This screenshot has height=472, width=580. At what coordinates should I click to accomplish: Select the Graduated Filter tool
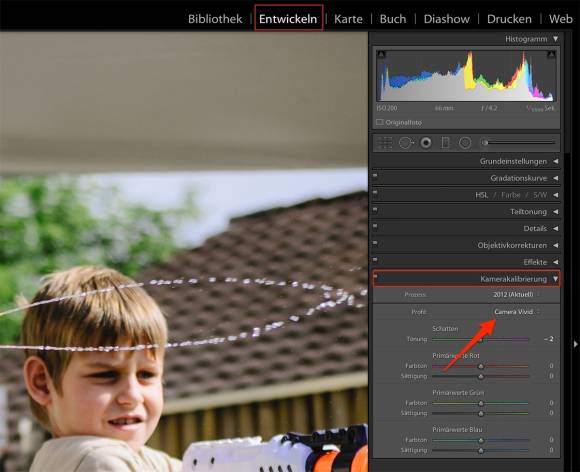pos(445,143)
